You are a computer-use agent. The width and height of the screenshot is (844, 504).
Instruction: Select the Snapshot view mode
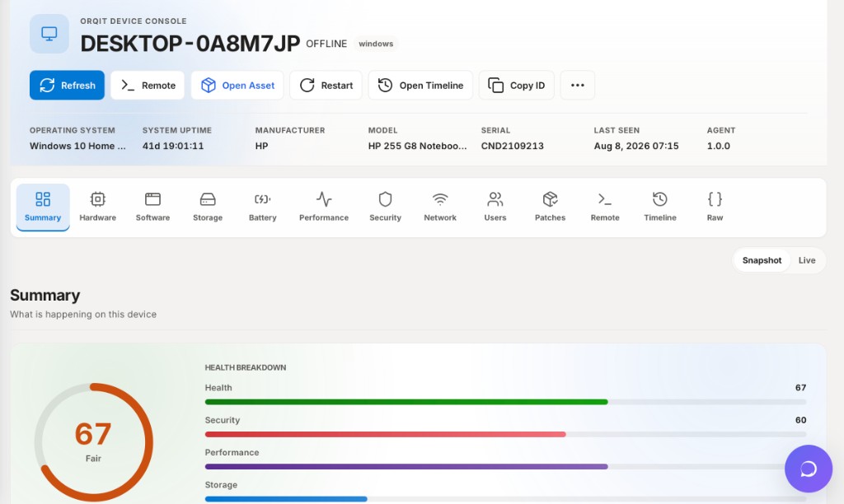(x=762, y=260)
